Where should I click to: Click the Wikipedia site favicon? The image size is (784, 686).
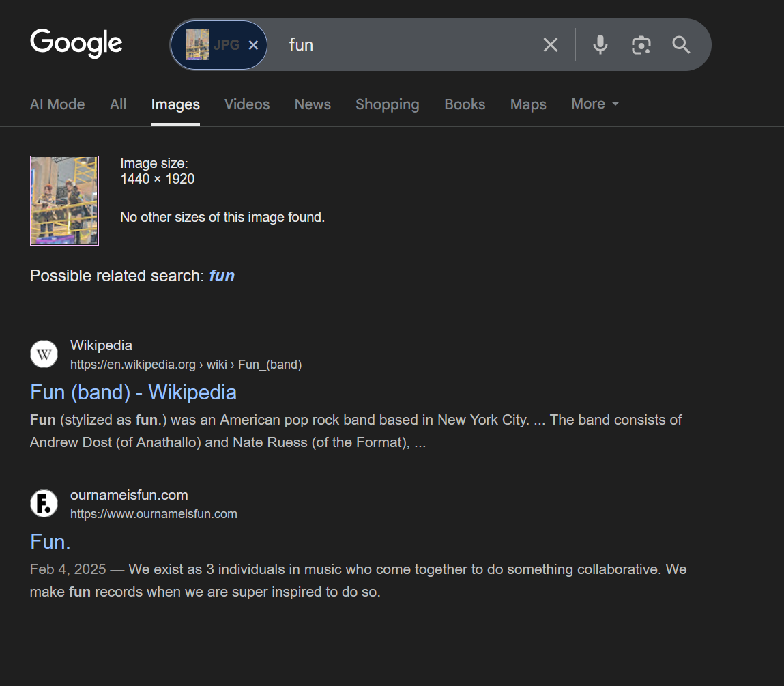click(44, 354)
